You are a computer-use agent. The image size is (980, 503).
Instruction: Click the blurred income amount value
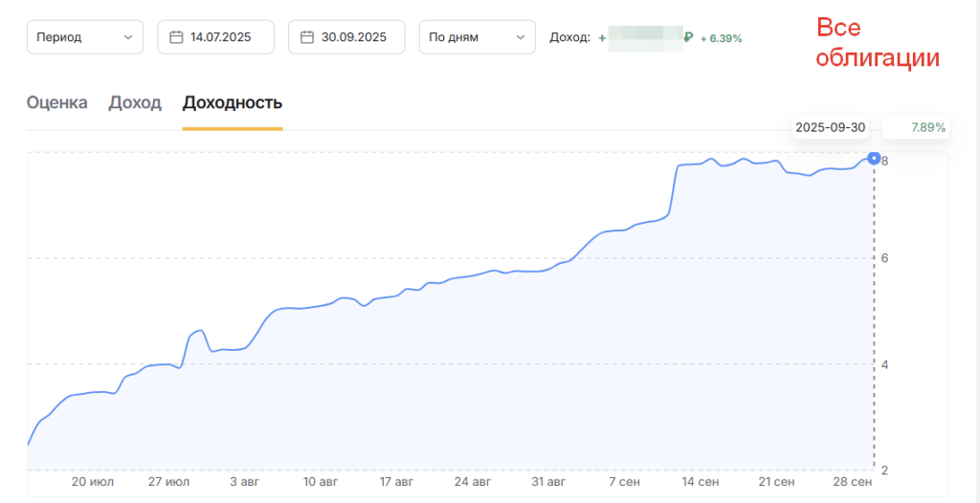[x=646, y=38]
